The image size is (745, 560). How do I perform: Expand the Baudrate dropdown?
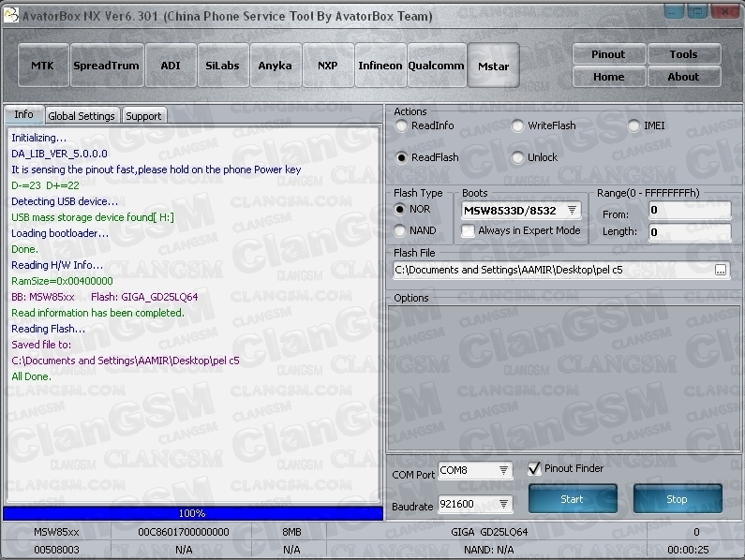coord(503,504)
